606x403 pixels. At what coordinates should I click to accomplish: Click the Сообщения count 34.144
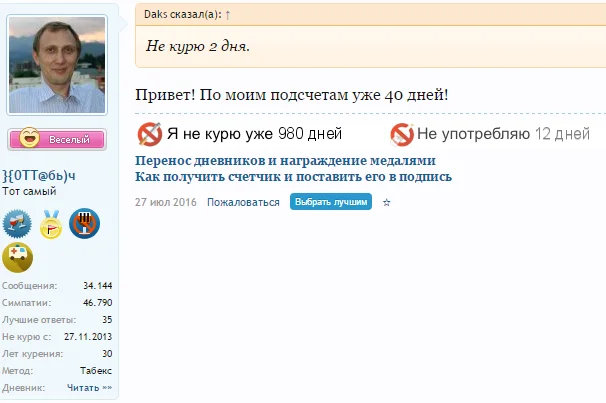click(97, 286)
